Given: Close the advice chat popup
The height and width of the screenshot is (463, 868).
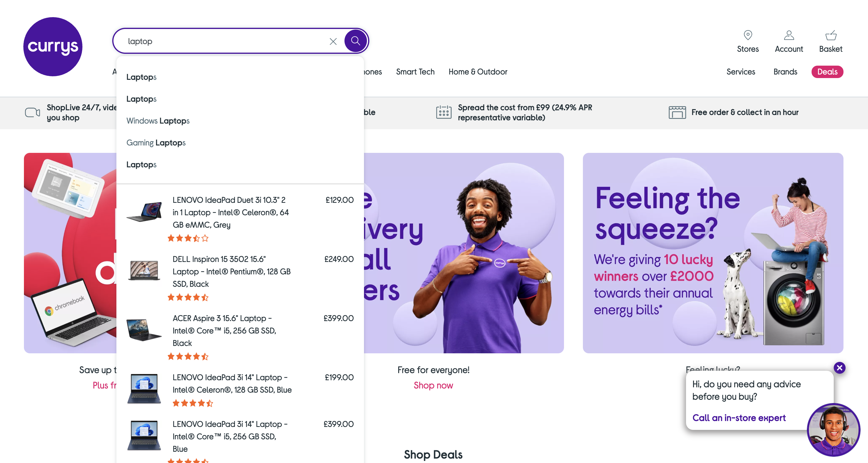Looking at the screenshot, I should coord(839,368).
